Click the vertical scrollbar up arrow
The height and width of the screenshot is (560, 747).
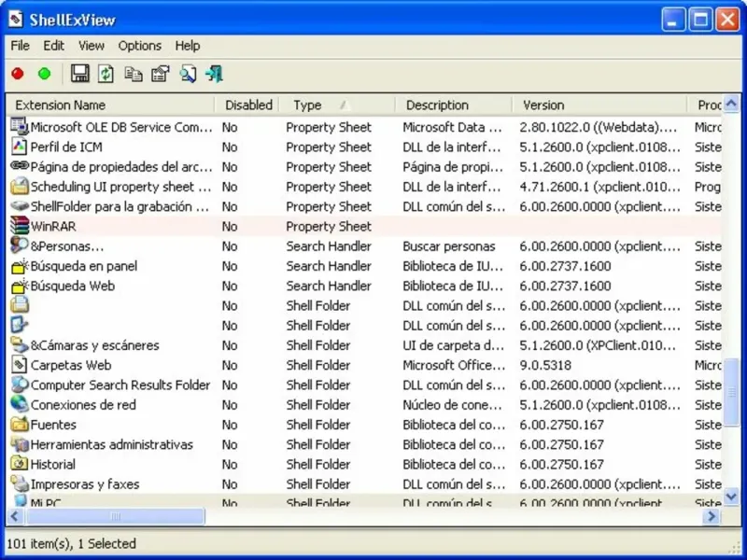point(731,104)
